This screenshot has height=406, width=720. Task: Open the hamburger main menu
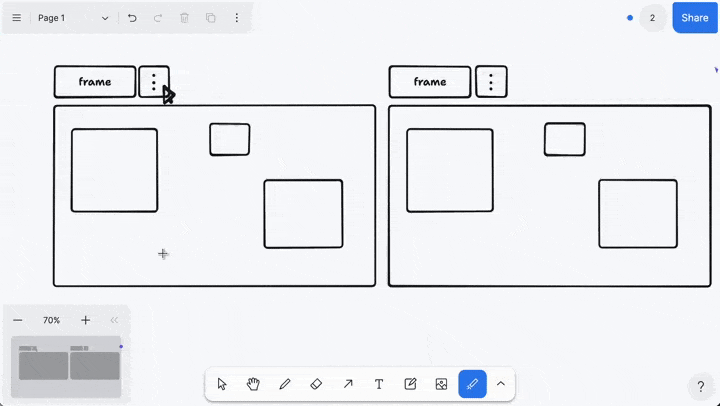coord(17,18)
